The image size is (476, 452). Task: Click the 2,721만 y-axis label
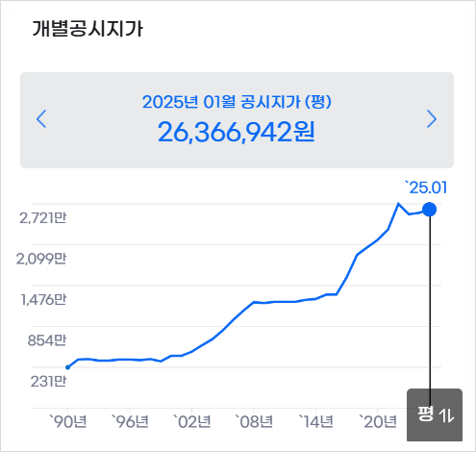[43, 218]
